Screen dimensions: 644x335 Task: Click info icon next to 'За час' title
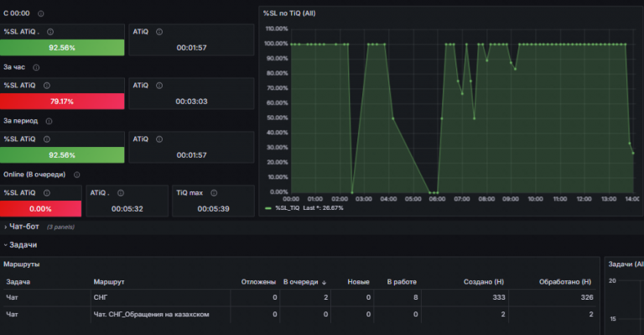click(36, 67)
